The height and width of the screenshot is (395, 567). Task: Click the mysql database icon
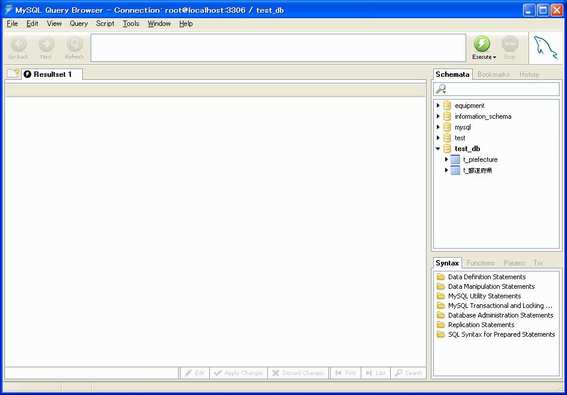point(448,127)
